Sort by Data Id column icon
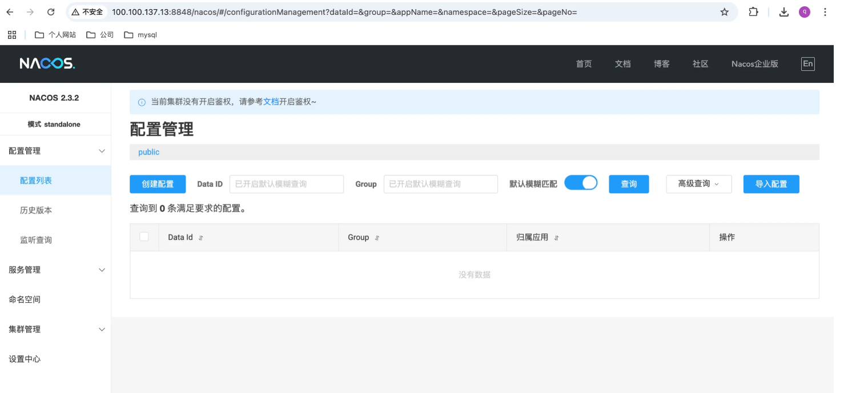This screenshot has height=393, width=868. pyautogui.click(x=200, y=238)
